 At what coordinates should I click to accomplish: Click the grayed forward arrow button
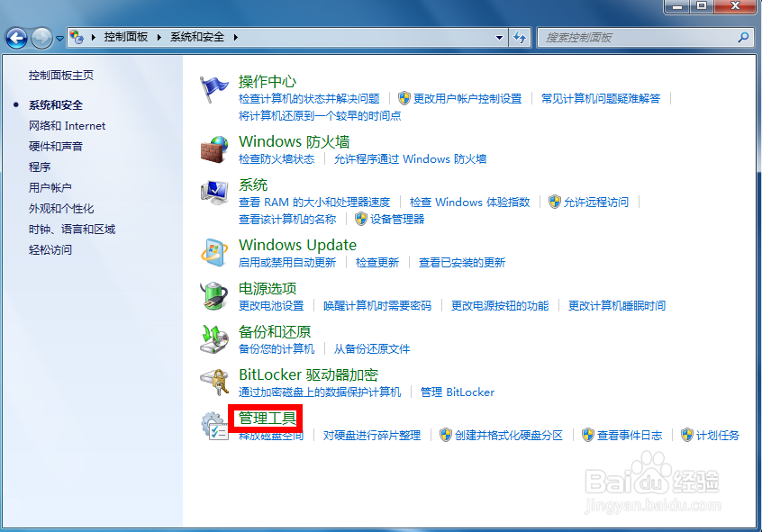(x=41, y=38)
